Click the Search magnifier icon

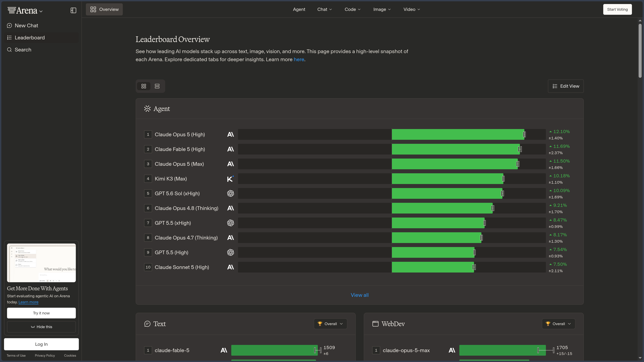[x=10, y=50]
